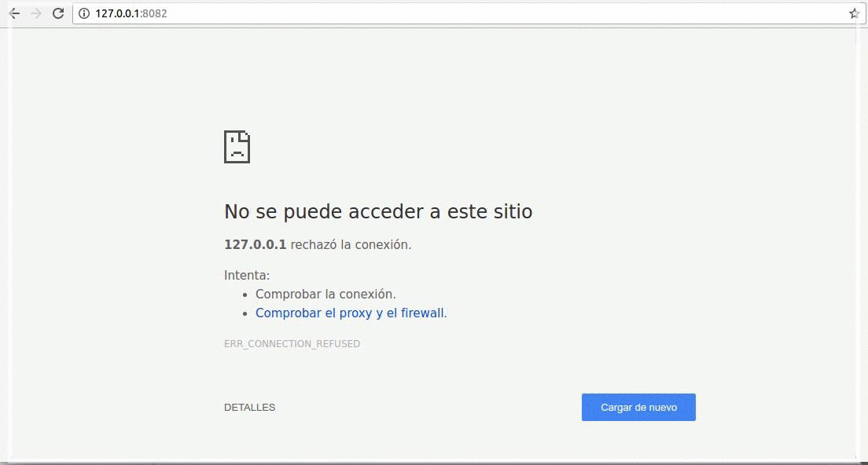Click the Intenta: label
This screenshot has height=465, width=868.
(x=247, y=276)
